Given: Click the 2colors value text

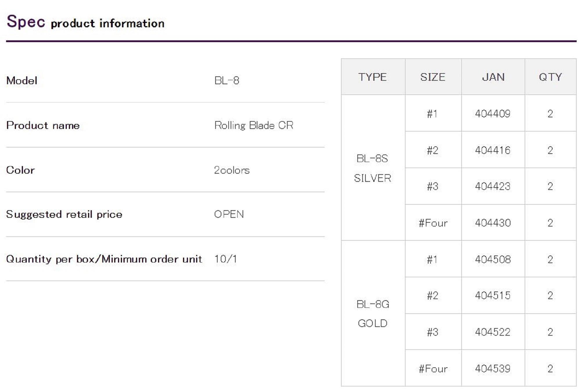Looking at the screenshot, I should [232, 170].
